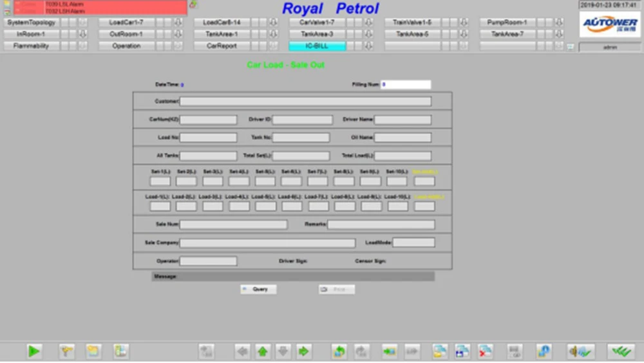Image resolution: width=644 pixels, height=363 pixels.
Task: Open the down arrow next to IC-BILL
Action: 368,46
